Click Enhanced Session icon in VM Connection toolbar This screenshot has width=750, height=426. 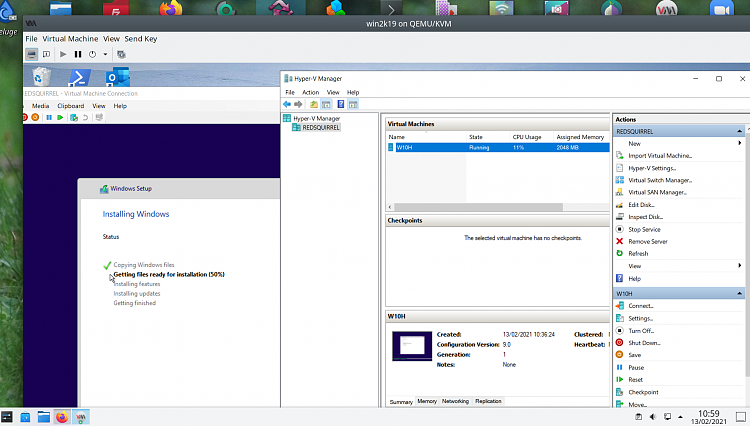99,118
